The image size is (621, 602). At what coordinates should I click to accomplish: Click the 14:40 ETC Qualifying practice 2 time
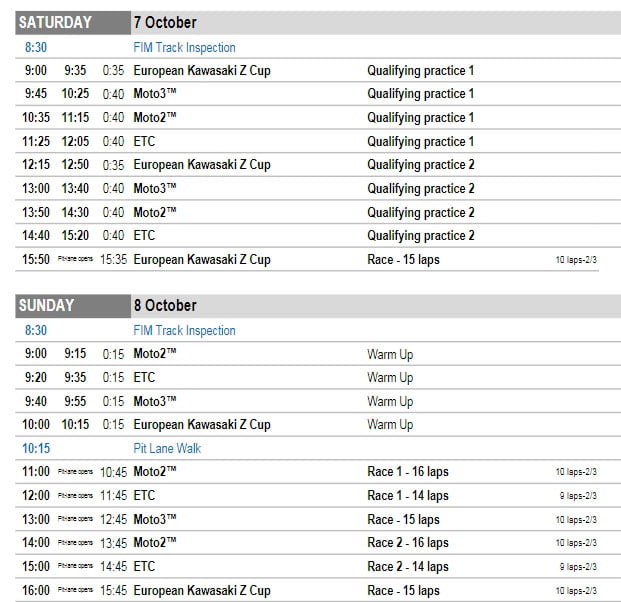pyautogui.click(x=37, y=236)
